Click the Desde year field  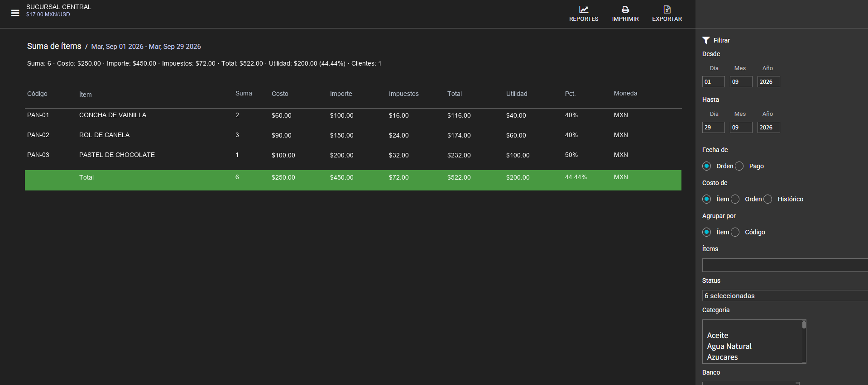[x=769, y=82]
